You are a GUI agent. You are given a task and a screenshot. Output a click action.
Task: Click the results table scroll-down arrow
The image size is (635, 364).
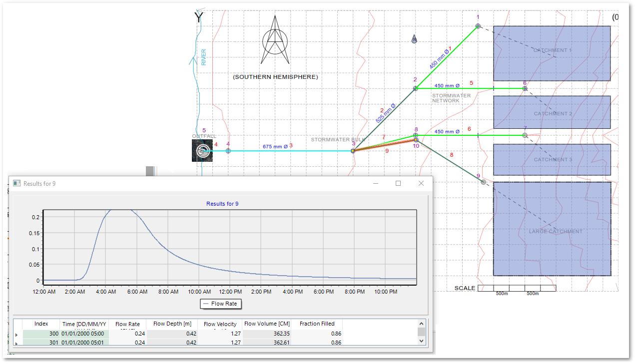(421, 341)
